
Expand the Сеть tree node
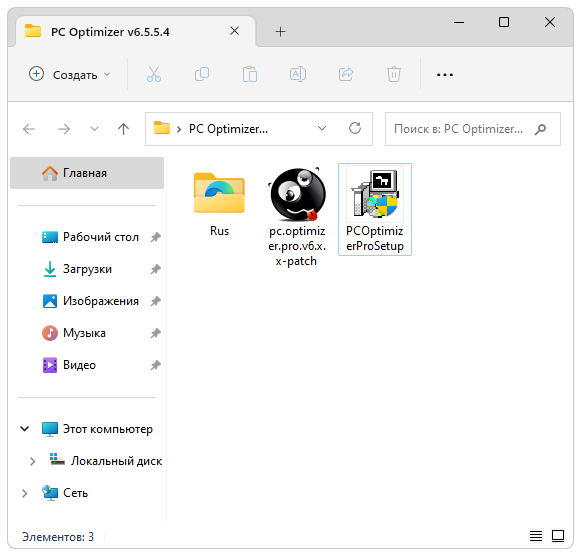[x=25, y=493]
